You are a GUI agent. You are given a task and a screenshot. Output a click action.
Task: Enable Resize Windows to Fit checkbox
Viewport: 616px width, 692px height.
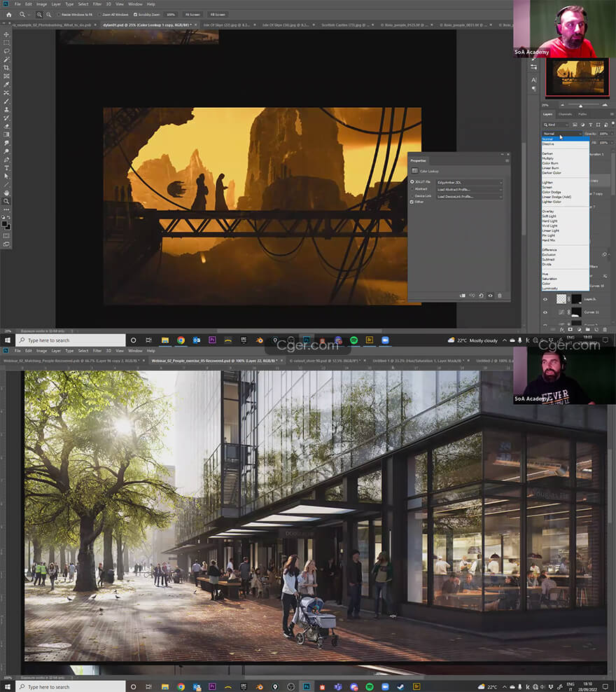click(x=59, y=15)
